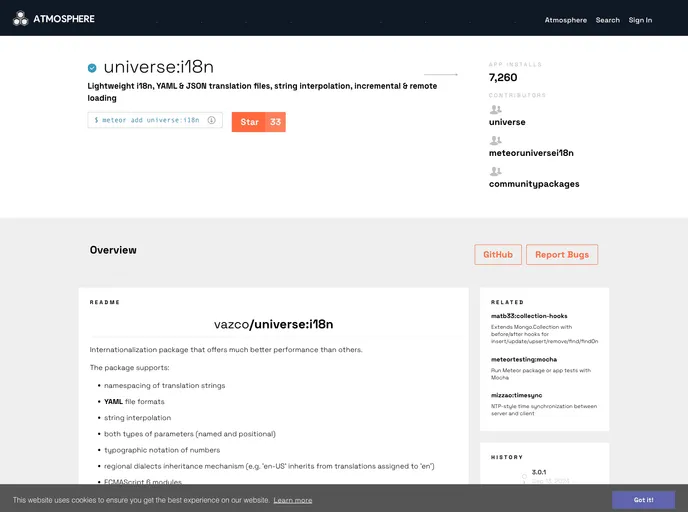Open related package matb33:collection-hooks

tap(529, 316)
